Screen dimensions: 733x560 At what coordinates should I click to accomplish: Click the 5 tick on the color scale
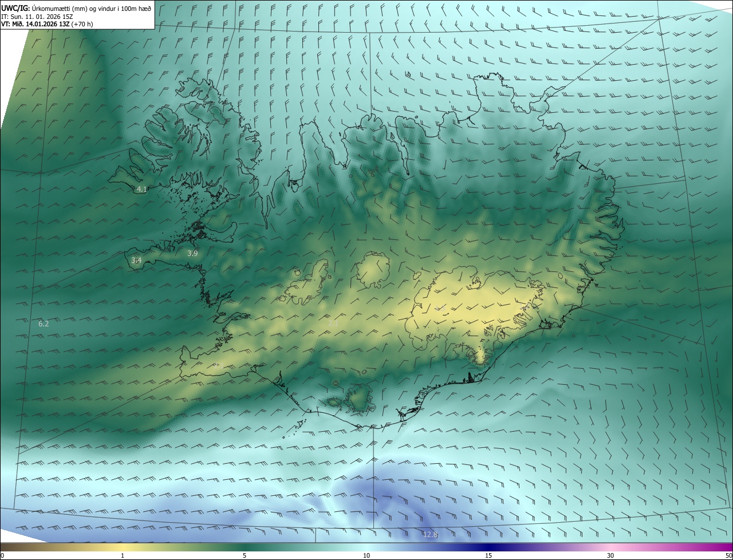(245, 555)
